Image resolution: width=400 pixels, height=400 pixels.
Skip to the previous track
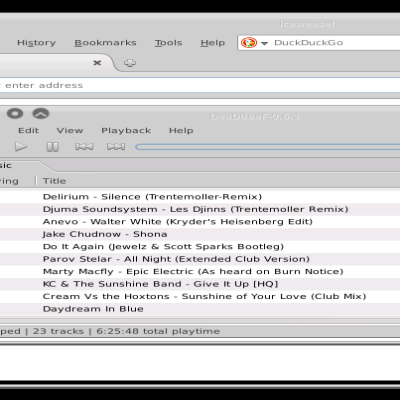point(84,147)
